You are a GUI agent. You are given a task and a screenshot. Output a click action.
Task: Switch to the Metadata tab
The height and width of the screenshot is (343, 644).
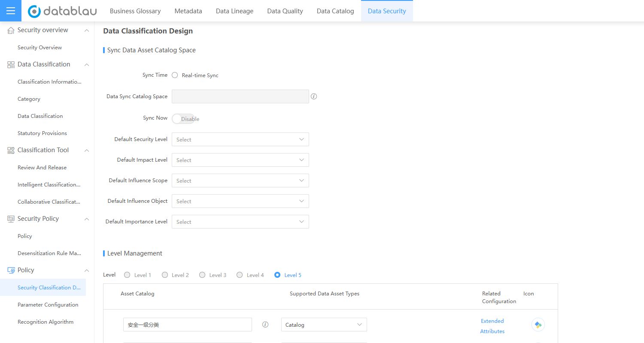(x=188, y=11)
